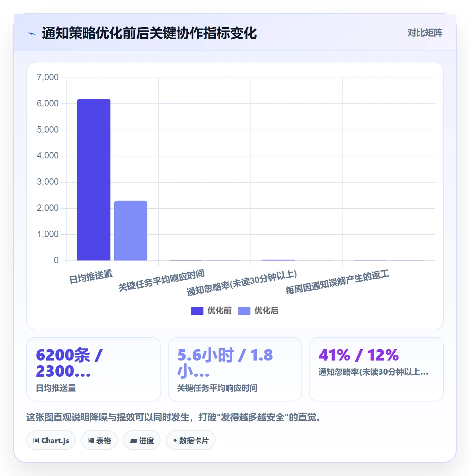The height and width of the screenshot is (476, 470).
Task: Select the 表格 tag chip
Action: tap(99, 440)
